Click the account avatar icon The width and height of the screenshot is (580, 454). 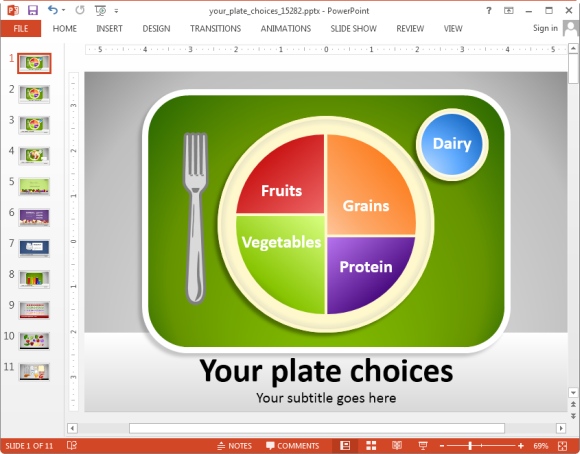coord(570,28)
